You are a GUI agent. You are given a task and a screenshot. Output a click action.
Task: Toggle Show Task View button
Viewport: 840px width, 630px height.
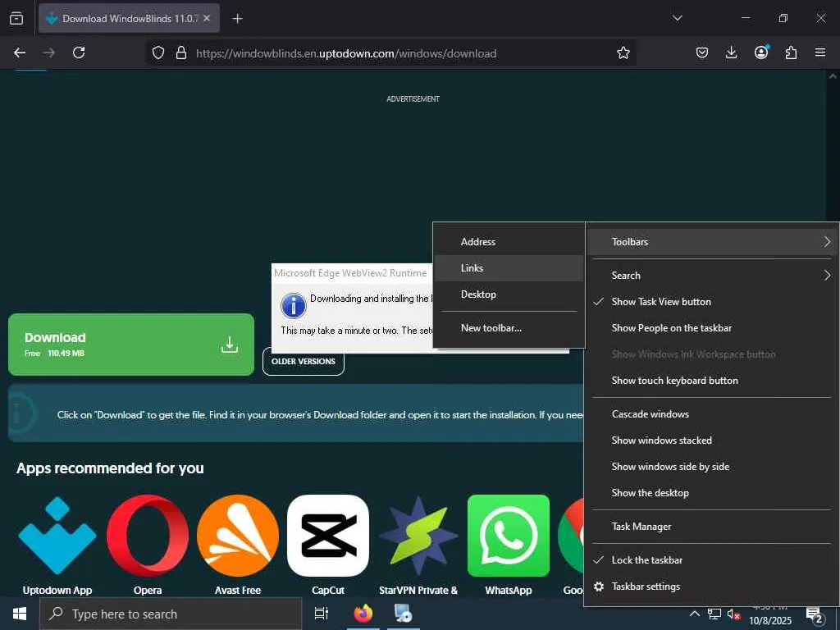click(x=712, y=302)
